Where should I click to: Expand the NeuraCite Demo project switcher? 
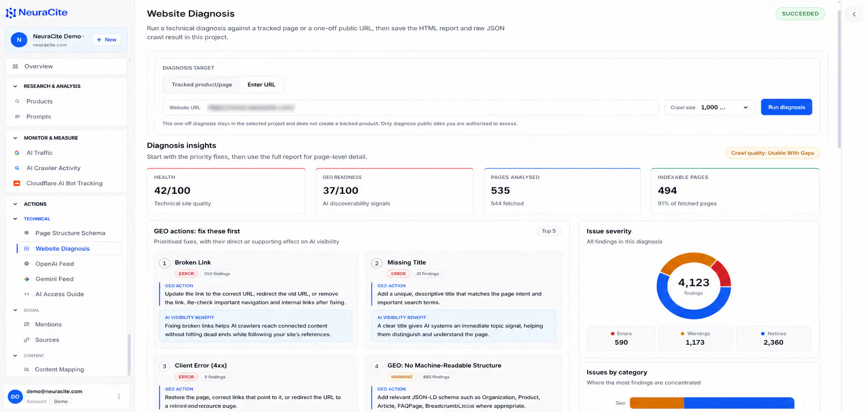pos(59,37)
